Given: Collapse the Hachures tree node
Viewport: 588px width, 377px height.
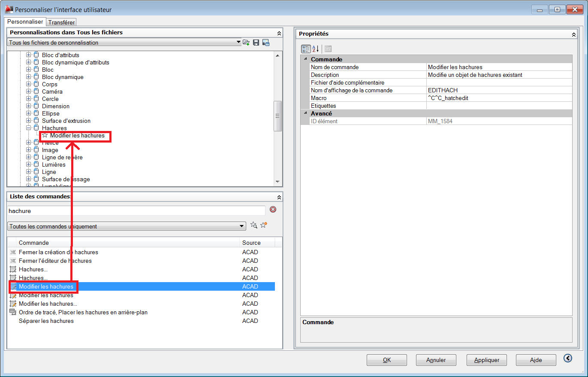Looking at the screenshot, I should click(29, 128).
